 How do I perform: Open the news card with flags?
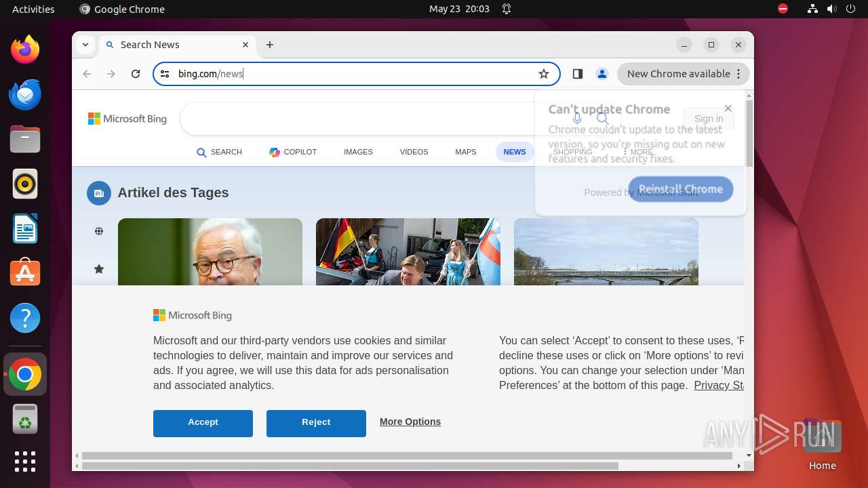point(408,251)
